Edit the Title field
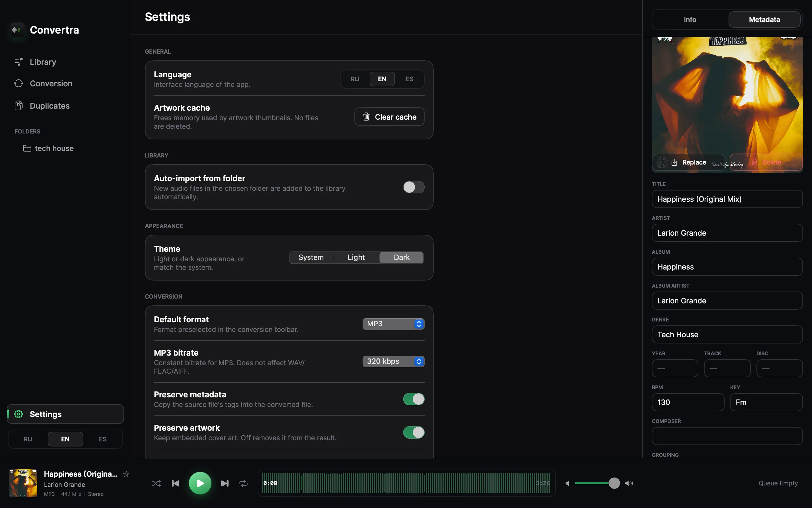Screen dimensions: 812x508 click(727, 199)
